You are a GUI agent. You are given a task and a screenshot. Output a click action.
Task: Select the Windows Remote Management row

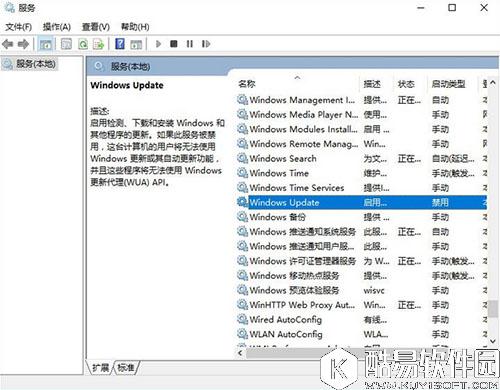click(x=362, y=144)
